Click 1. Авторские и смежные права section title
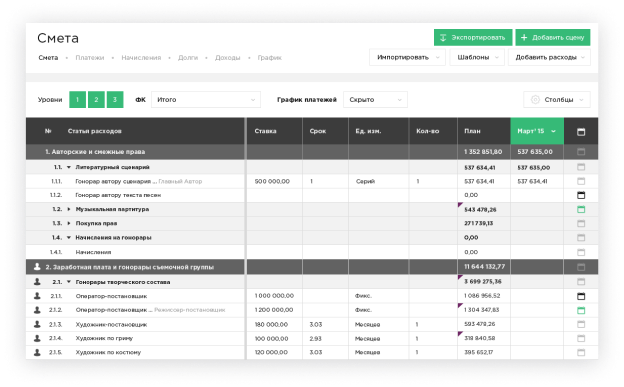The width and height of the screenshot is (624, 387). point(95,152)
